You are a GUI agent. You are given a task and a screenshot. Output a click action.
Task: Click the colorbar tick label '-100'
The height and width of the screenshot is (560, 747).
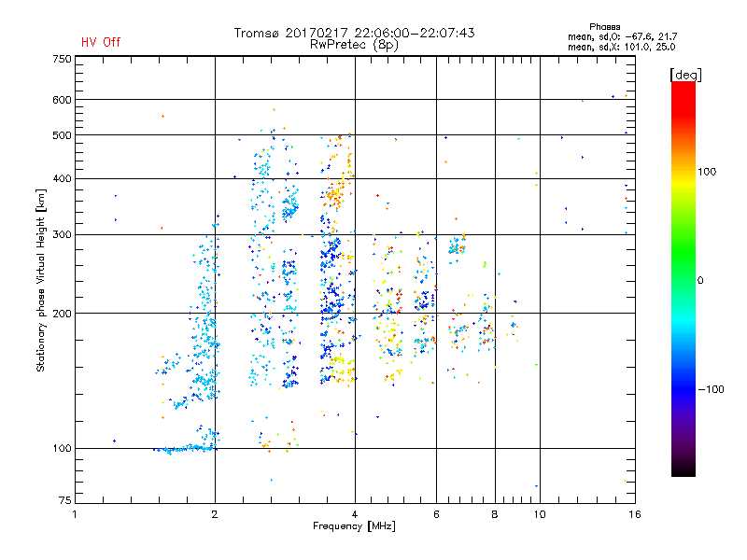click(x=711, y=389)
